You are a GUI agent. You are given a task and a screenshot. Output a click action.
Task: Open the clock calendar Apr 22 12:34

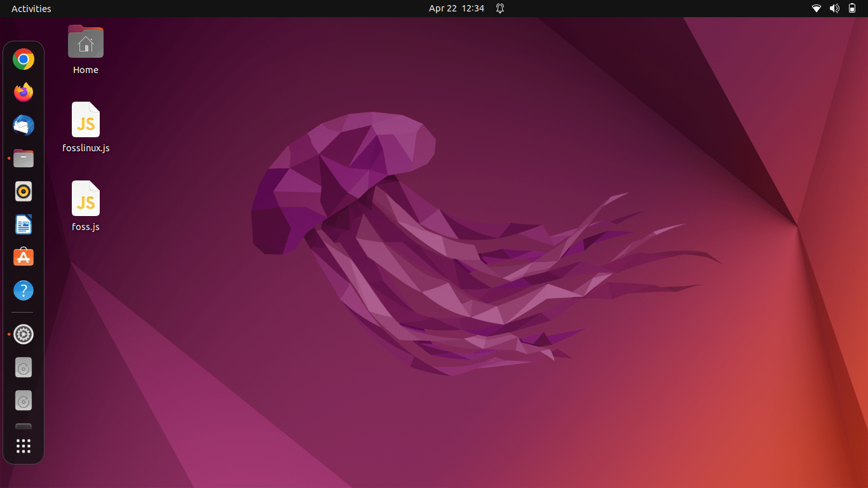point(456,8)
